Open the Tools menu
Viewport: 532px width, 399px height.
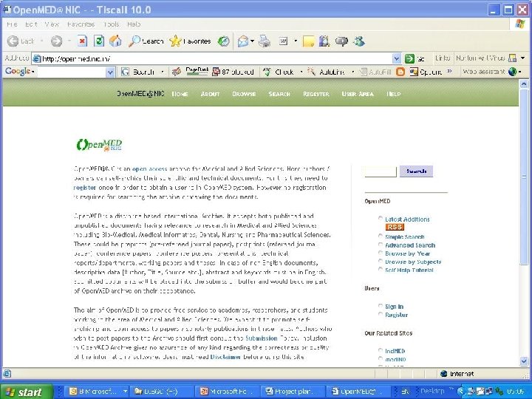(112, 24)
